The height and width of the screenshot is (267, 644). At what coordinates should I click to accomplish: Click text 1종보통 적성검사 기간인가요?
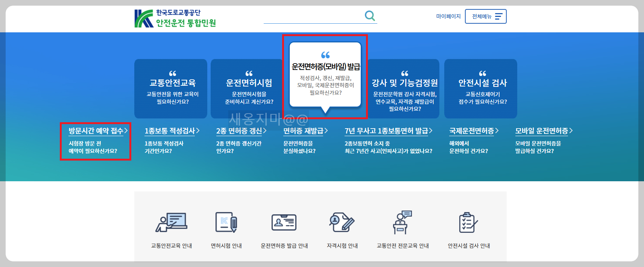[164, 147]
